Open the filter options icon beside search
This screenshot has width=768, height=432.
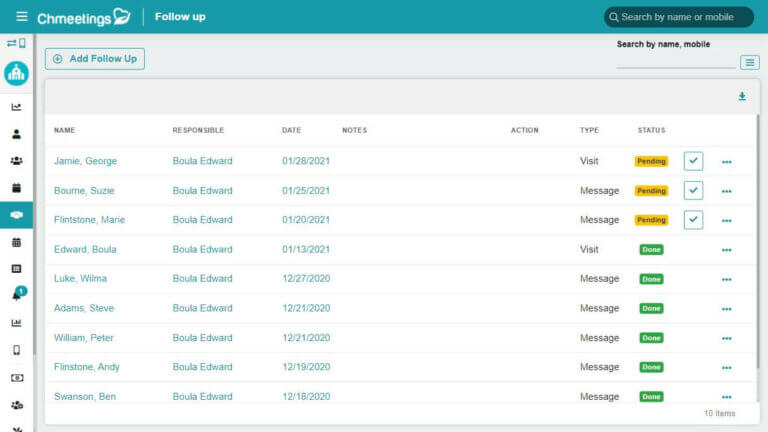coord(749,62)
